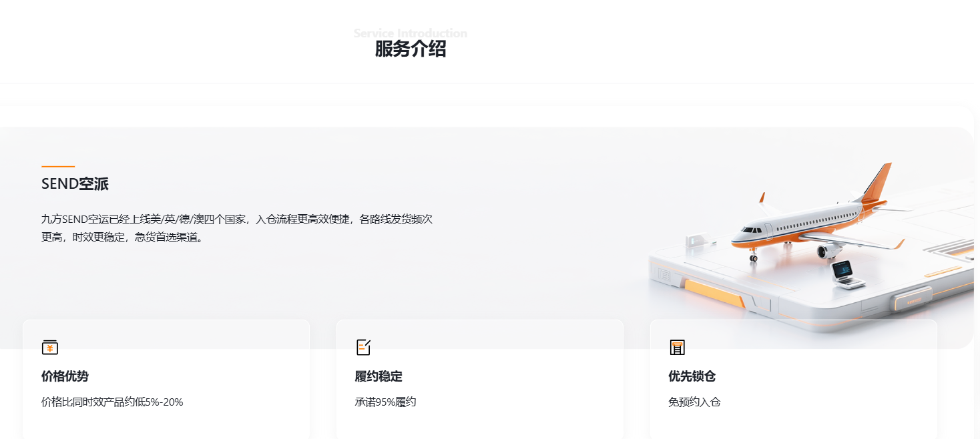The width and height of the screenshot is (980, 439).
Task: Click the 价格优势 card title
Action: [x=65, y=376]
